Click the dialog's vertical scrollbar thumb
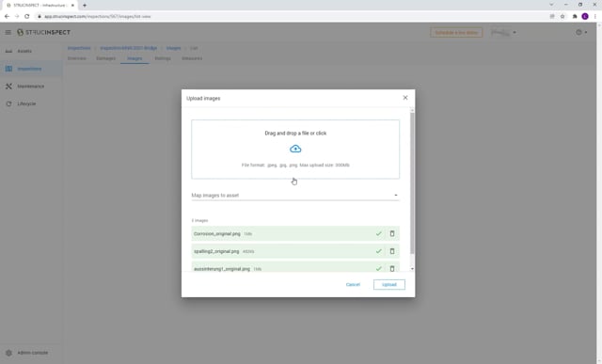Image resolution: width=602 pixels, height=364 pixels. (x=412, y=182)
